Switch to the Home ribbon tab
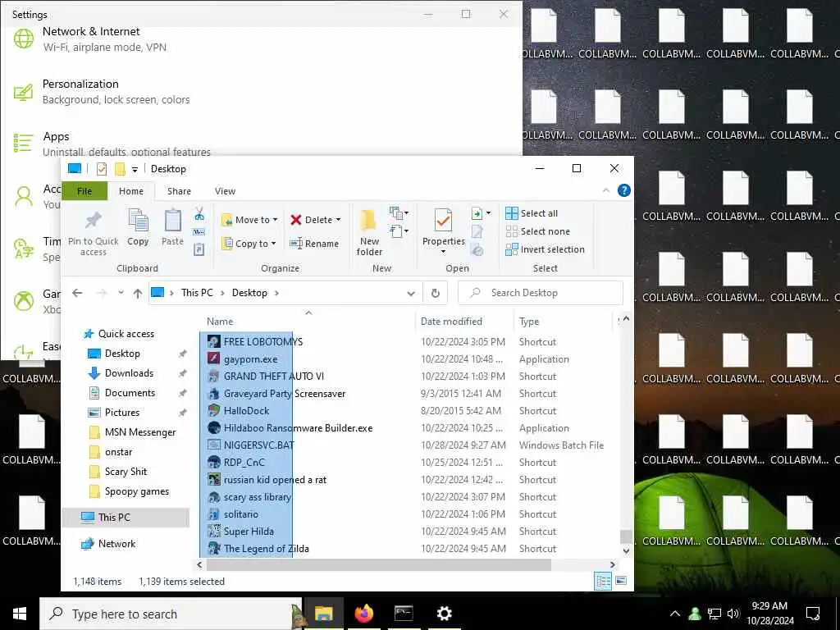This screenshot has width=840, height=630. 131,191
